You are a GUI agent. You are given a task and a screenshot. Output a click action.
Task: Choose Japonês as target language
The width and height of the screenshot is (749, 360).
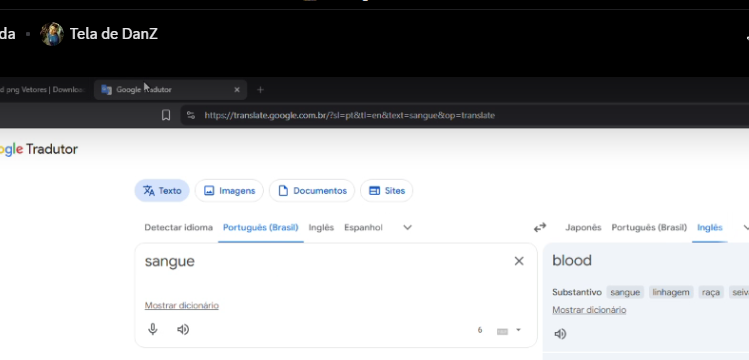(583, 228)
